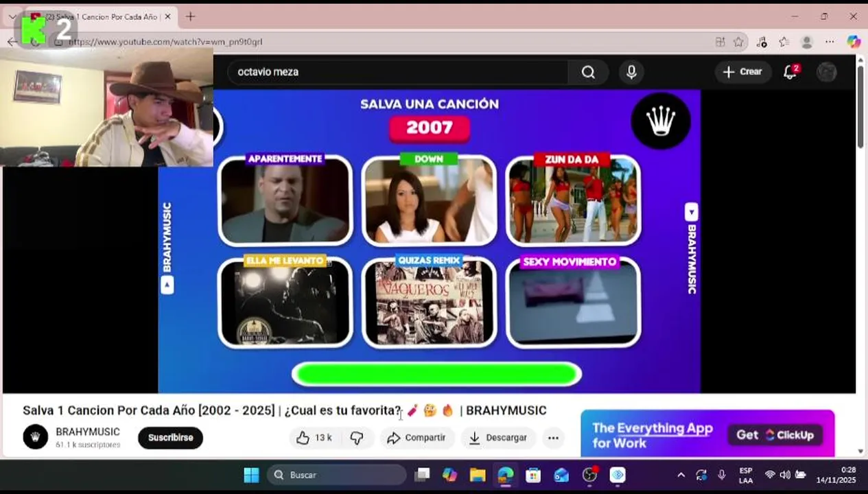868x494 pixels.
Task: Open browser extensions icon in toolbar
Action: pyautogui.click(x=762, y=42)
